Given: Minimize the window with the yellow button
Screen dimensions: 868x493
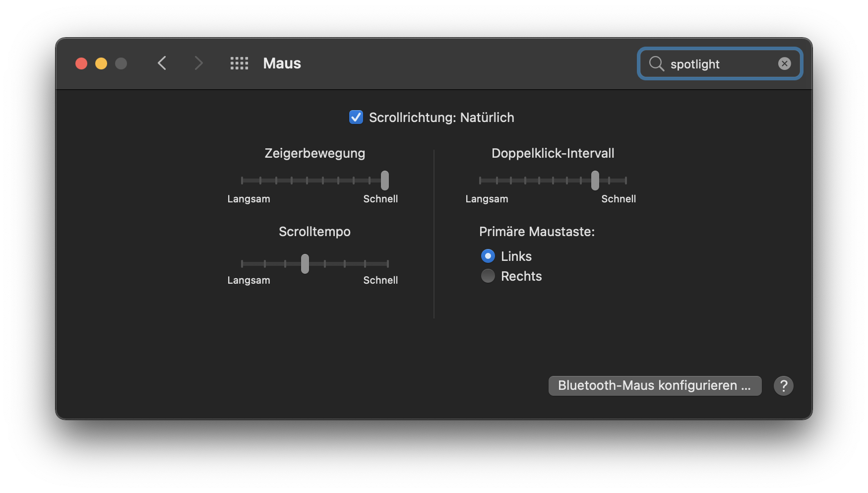Looking at the screenshot, I should (101, 63).
